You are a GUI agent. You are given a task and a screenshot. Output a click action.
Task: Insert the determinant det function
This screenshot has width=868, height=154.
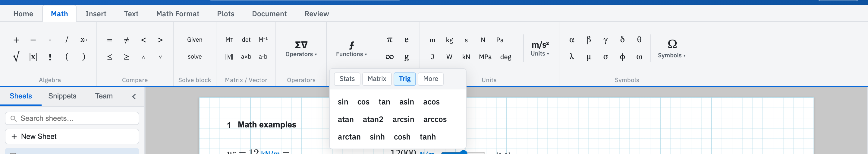[246, 40]
